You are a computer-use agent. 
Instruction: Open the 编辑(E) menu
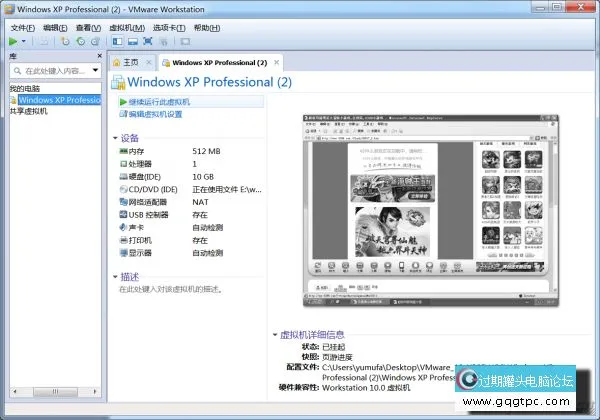tap(55, 28)
